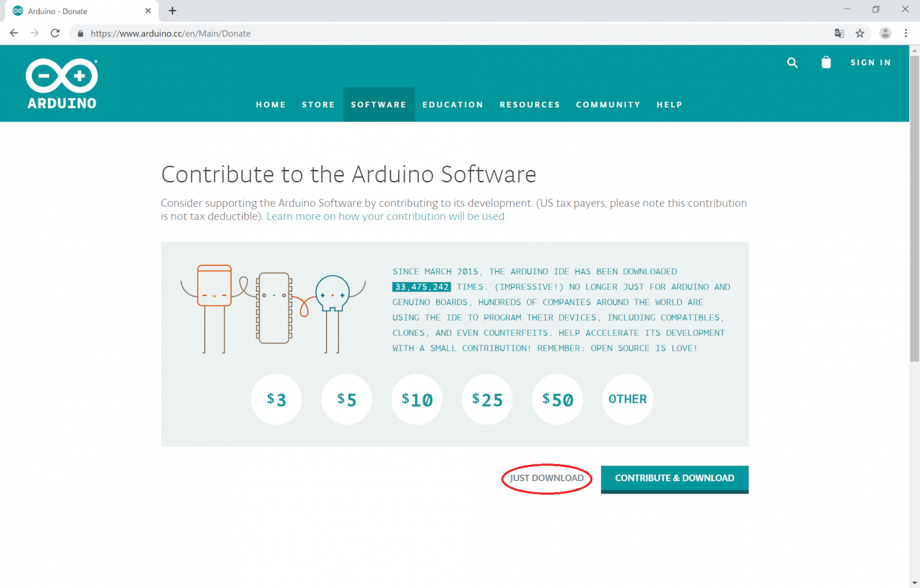Click the browser bookmark star icon
The image size is (920, 588).
point(861,34)
